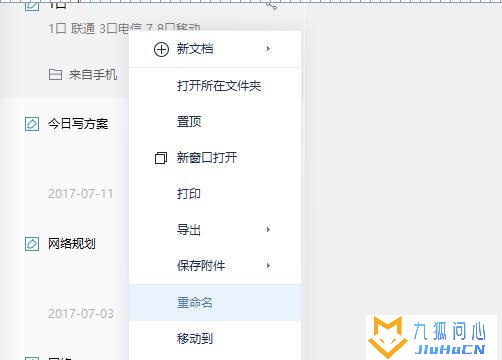Open the 新文档 submenu entry

point(215,49)
